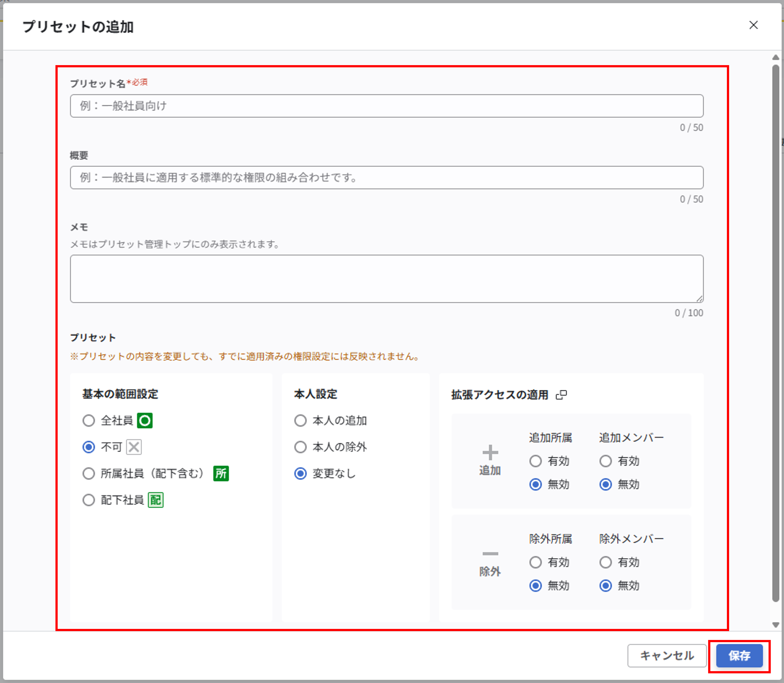Click the 保存 button
The height and width of the screenshot is (683, 784).
click(739, 656)
